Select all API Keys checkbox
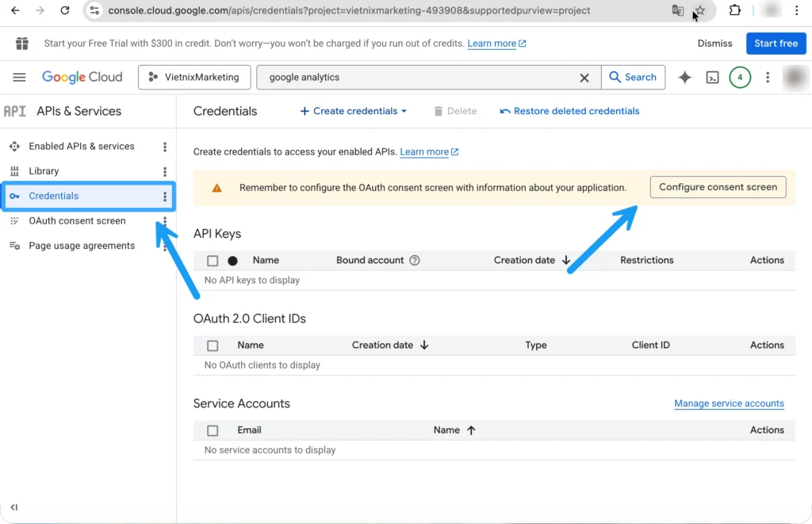Image resolution: width=812 pixels, height=524 pixels. pos(213,261)
